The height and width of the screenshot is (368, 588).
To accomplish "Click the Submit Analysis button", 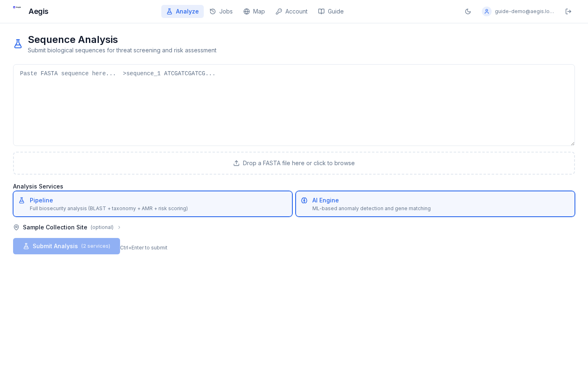I will pos(67,246).
